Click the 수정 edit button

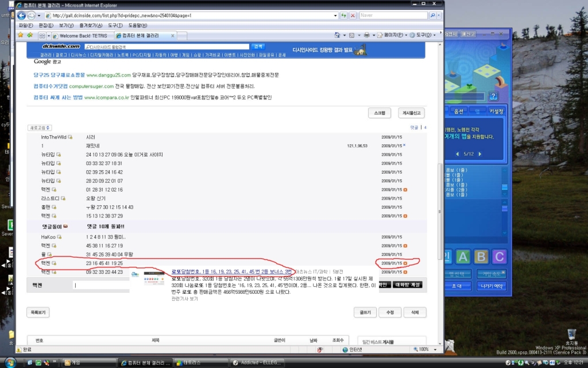pyautogui.click(x=390, y=312)
